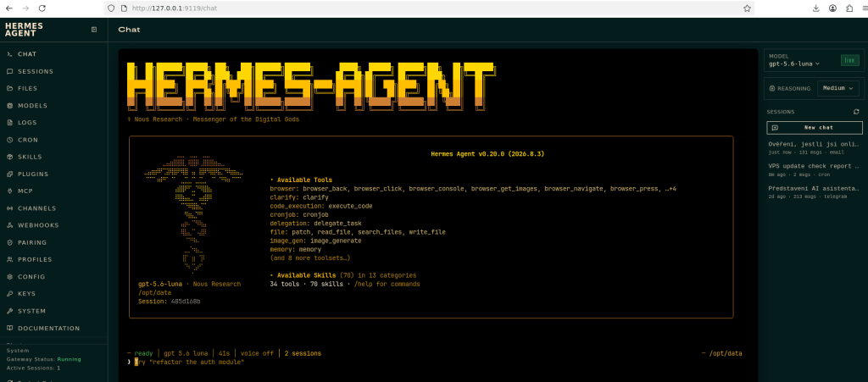Start a New chat
This screenshot has height=382, width=868.
click(x=815, y=128)
